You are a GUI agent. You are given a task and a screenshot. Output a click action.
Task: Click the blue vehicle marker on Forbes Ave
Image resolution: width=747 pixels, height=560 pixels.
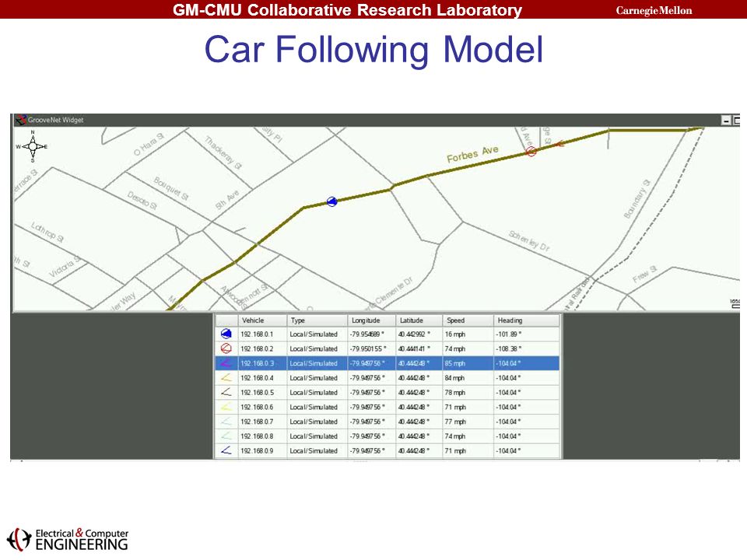tap(332, 201)
